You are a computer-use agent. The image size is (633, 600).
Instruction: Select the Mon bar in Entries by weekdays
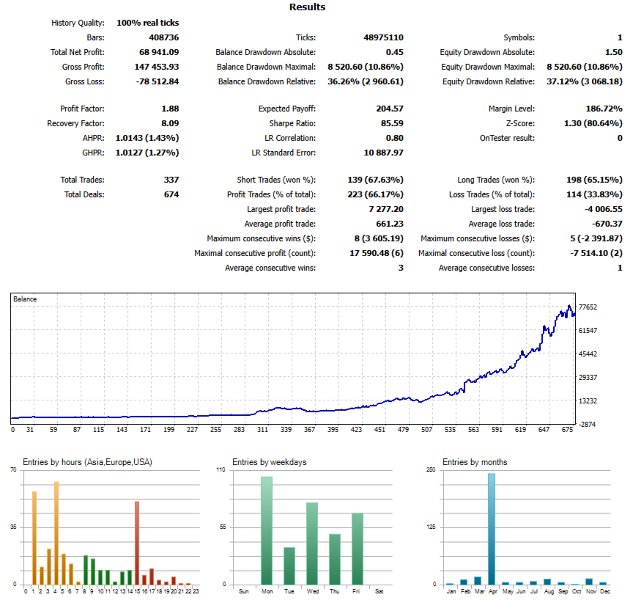point(267,531)
